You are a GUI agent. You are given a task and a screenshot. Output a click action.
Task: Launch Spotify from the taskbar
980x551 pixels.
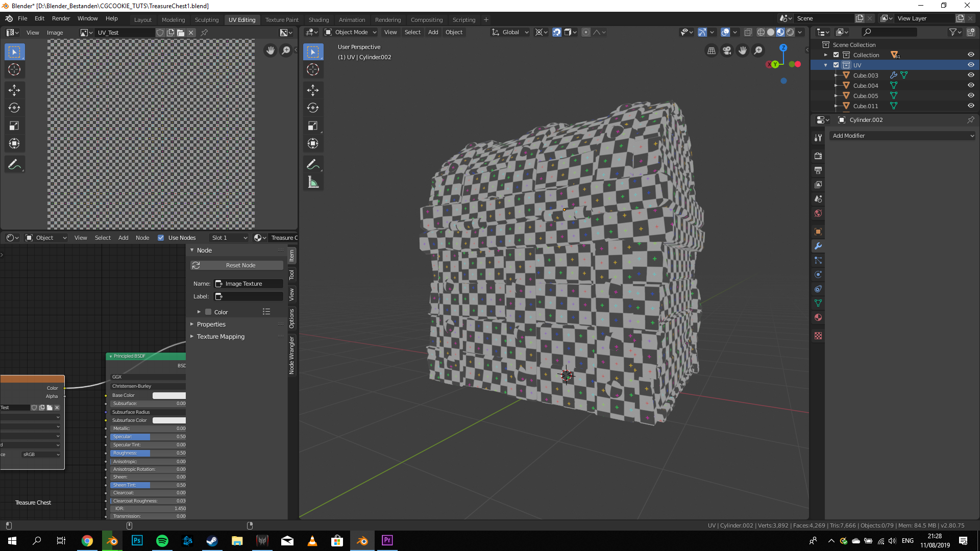tap(162, 541)
